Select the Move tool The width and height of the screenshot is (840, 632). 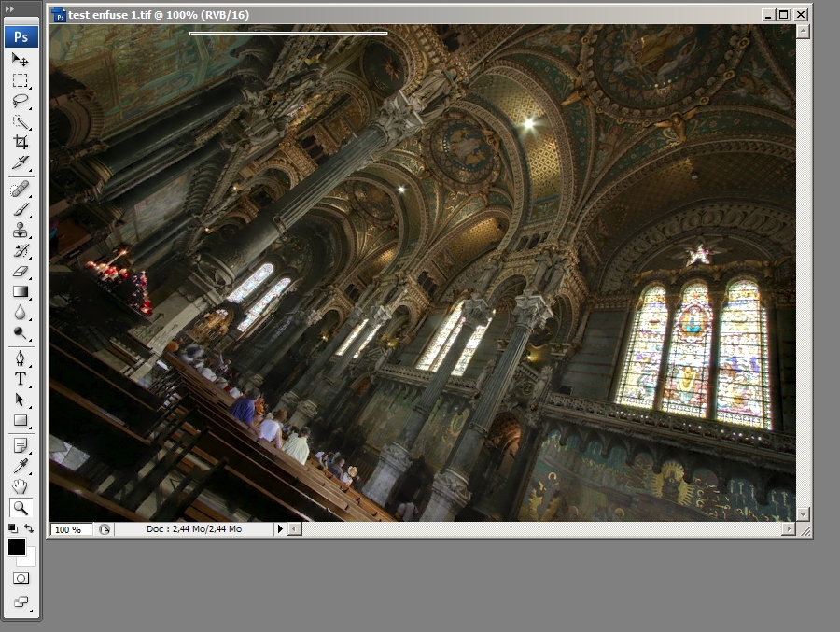(21, 60)
